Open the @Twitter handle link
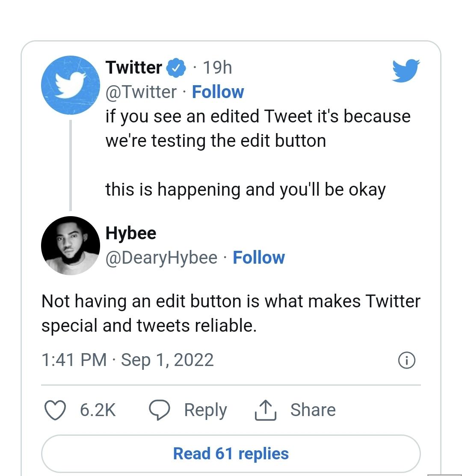The width and height of the screenshot is (462, 476). tap(141, 92)
